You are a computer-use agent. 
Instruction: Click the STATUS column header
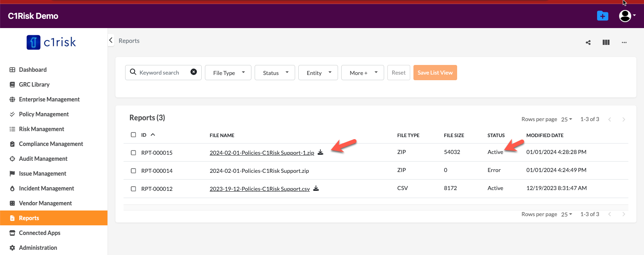click(496, 136)
